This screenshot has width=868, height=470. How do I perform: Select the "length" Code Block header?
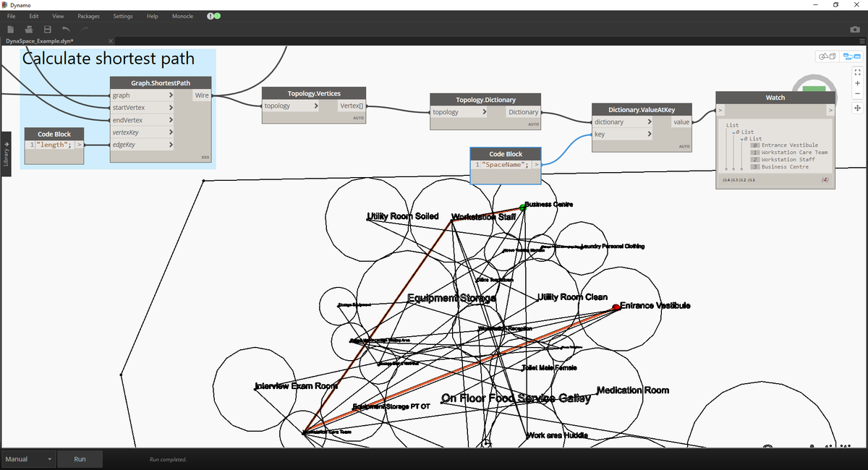[55, 134]
